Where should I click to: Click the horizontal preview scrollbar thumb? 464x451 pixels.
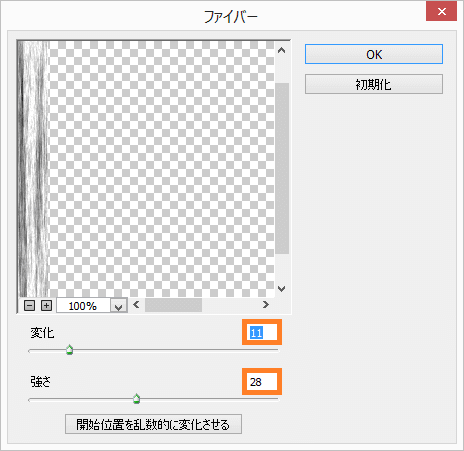coord(173,305)
